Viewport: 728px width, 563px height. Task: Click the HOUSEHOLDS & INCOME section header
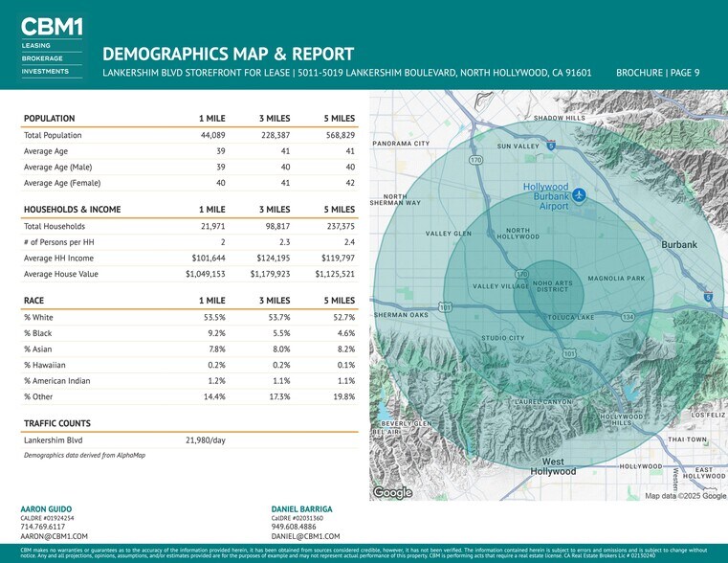point(72,210)
